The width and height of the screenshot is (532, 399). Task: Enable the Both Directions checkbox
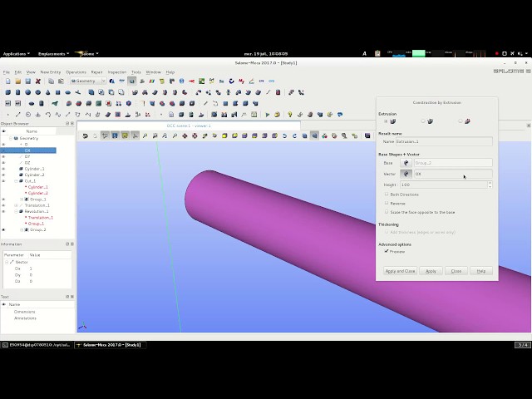387,195
